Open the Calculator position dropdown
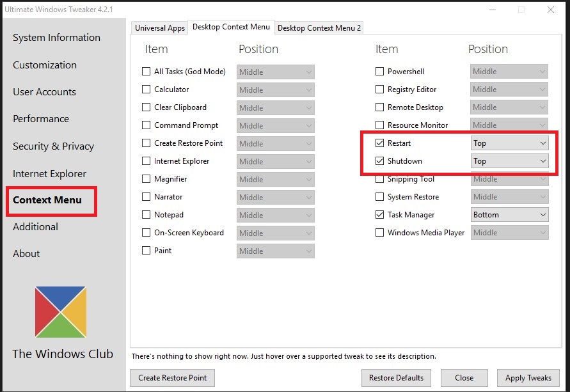 [x=276, y=90]
